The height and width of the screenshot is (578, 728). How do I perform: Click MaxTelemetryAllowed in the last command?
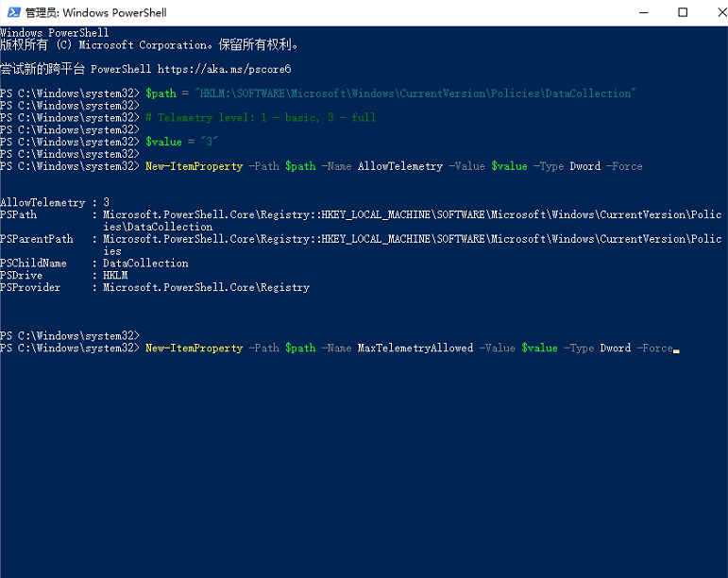(x=415, y=348)
